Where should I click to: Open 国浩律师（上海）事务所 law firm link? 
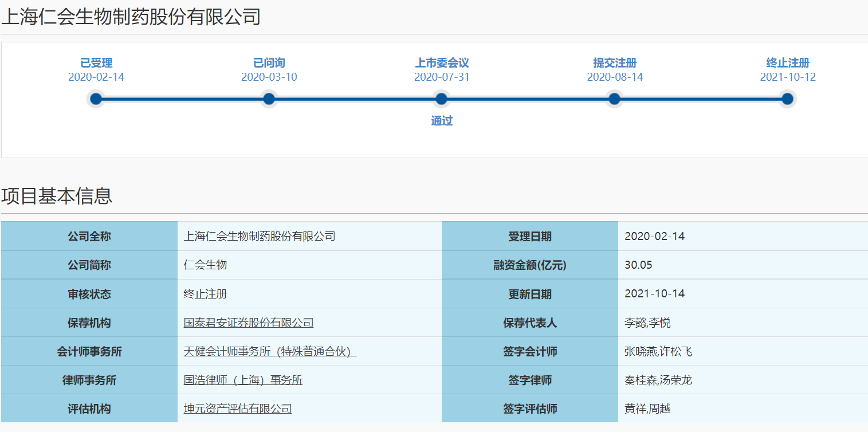243,380
